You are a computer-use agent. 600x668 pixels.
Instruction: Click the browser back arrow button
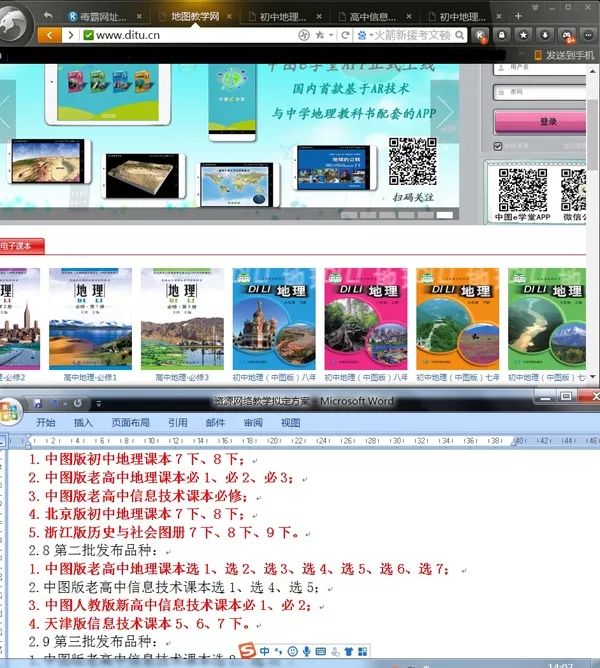pyautogui.click(x=49, y=35)
